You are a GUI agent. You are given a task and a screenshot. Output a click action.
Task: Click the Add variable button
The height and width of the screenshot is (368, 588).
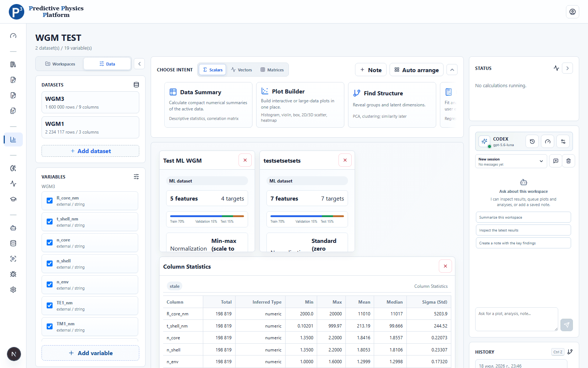(x=90, y=353)
